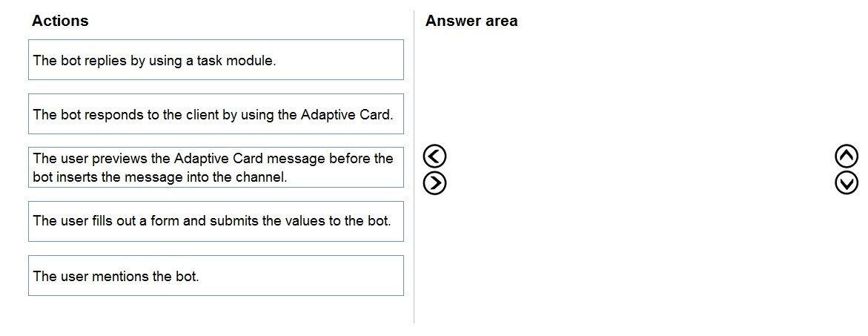Click the right arrow move-to-answer icon
The image size is (868, 336).
click(434, 183)
